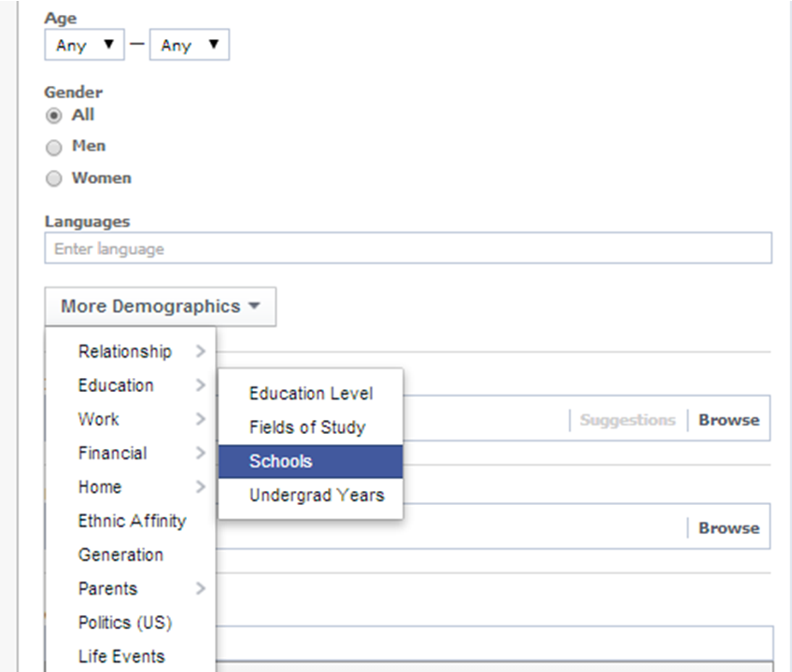Choose the Life Events menu item
792x672 pixels.
[x=132, y=656]
